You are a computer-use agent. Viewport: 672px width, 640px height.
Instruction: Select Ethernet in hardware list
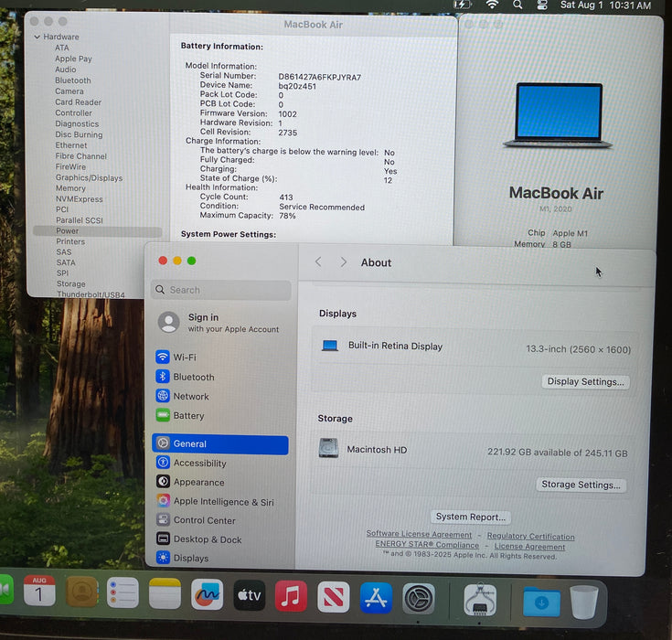tap(70, 145)
